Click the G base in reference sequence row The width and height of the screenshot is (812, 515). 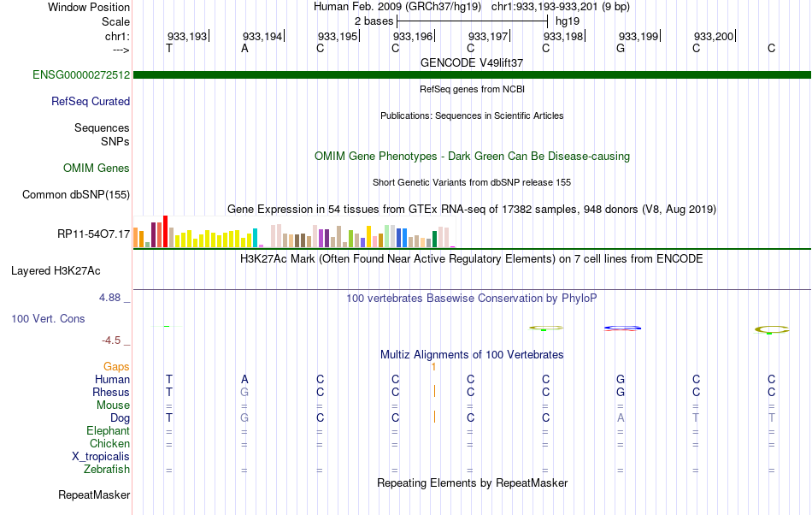621,48
